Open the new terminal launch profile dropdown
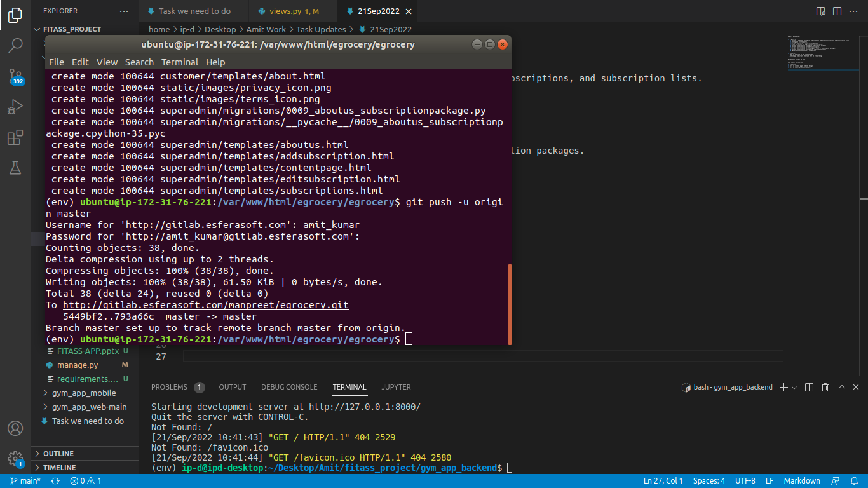The image size is (868, 488). 794,387
